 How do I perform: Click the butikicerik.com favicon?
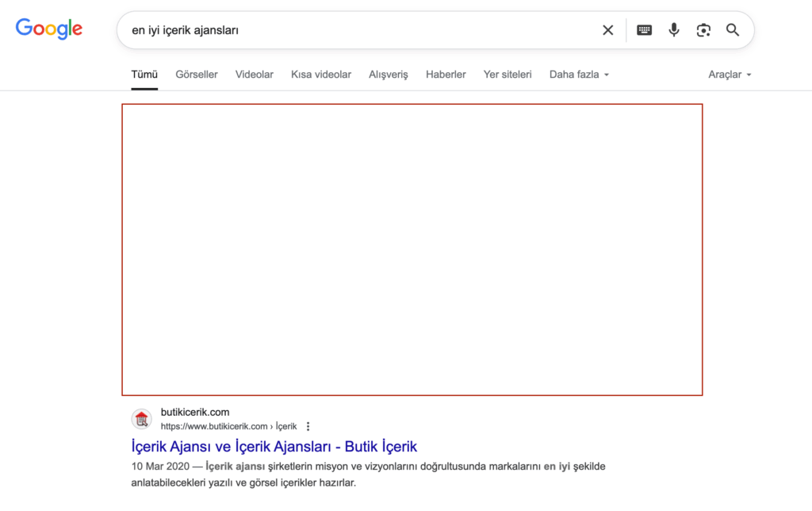(141, 419)
